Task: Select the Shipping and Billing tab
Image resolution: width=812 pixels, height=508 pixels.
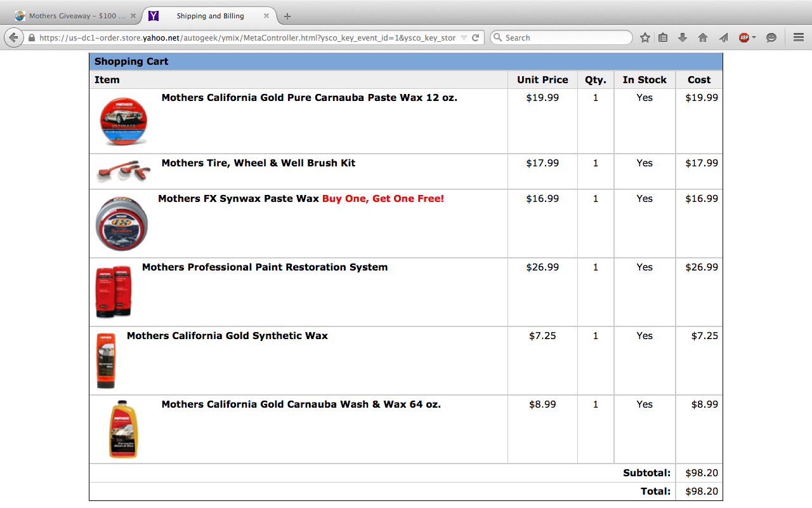Action: tap(209, 16)
